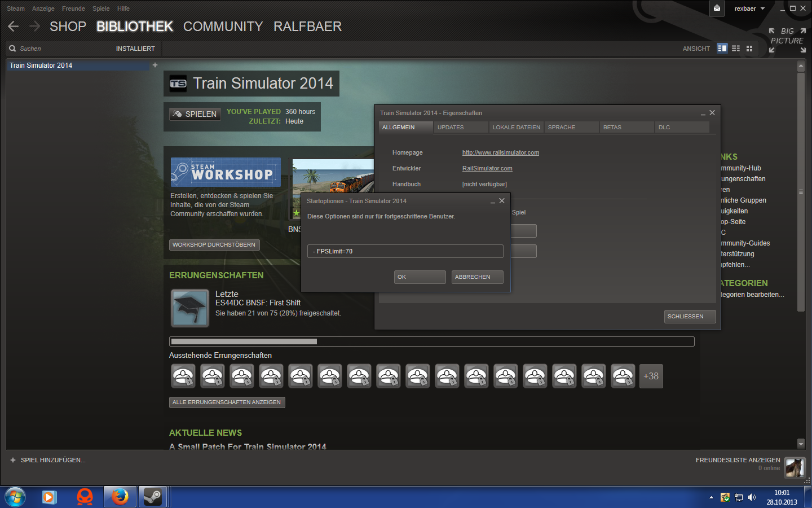The width and height of the screenshot is (812, 508).
Task: Go to the SHOP section
Action: click(x=68, y=27)
